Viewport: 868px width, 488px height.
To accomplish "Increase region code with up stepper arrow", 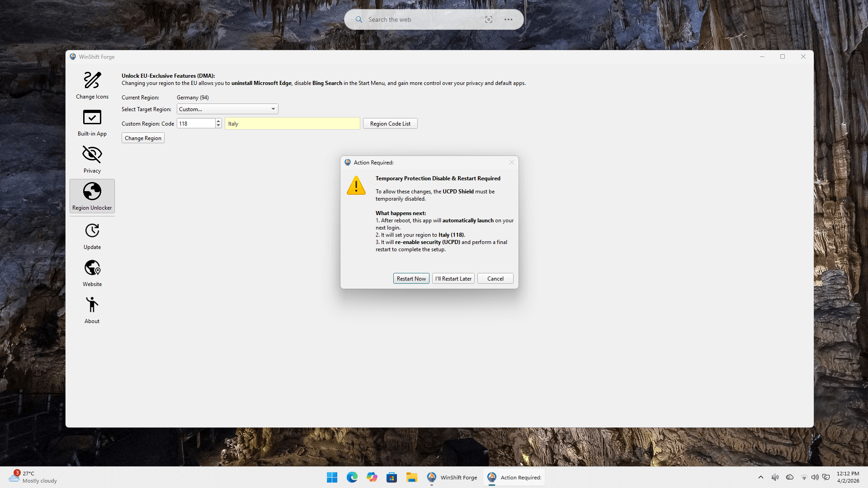I will [218, 121].
